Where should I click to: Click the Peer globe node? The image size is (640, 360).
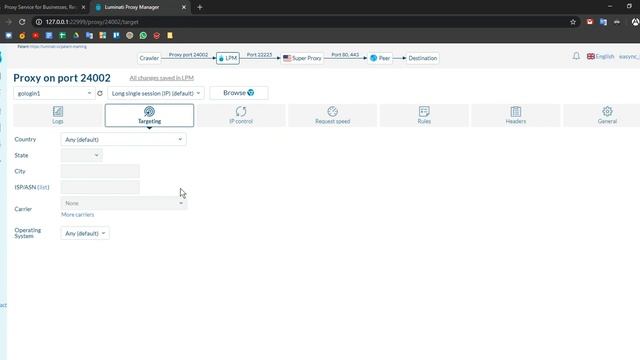point(380,58)
